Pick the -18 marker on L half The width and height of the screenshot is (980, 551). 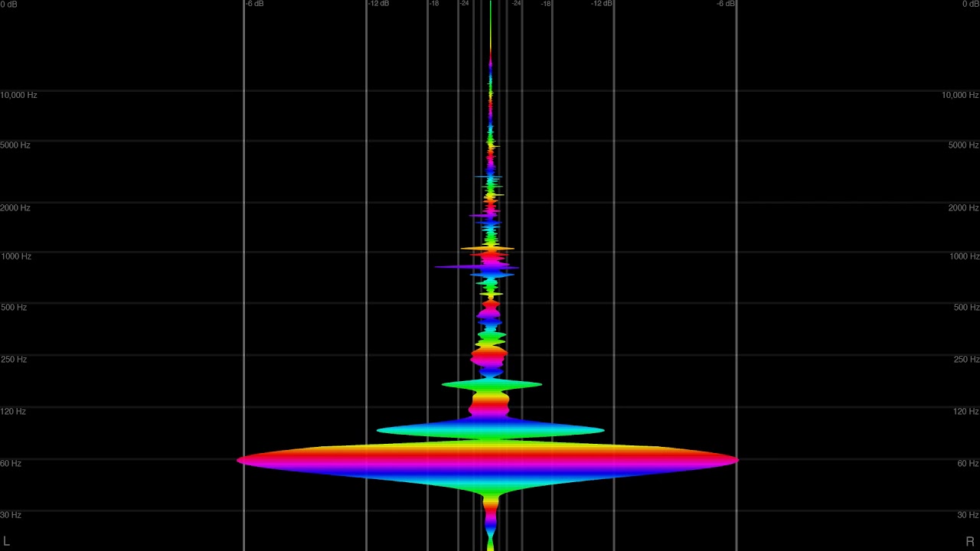434,4
